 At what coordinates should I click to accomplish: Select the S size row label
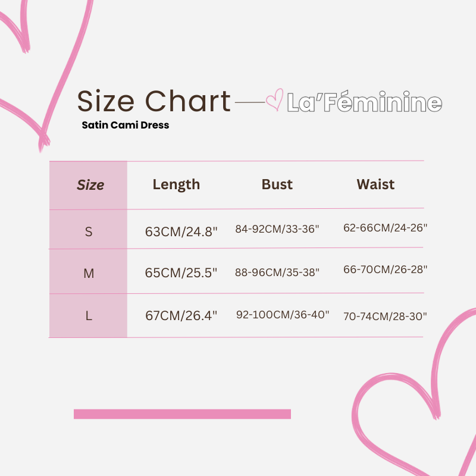pyautogui.click(x=89, y=232)
